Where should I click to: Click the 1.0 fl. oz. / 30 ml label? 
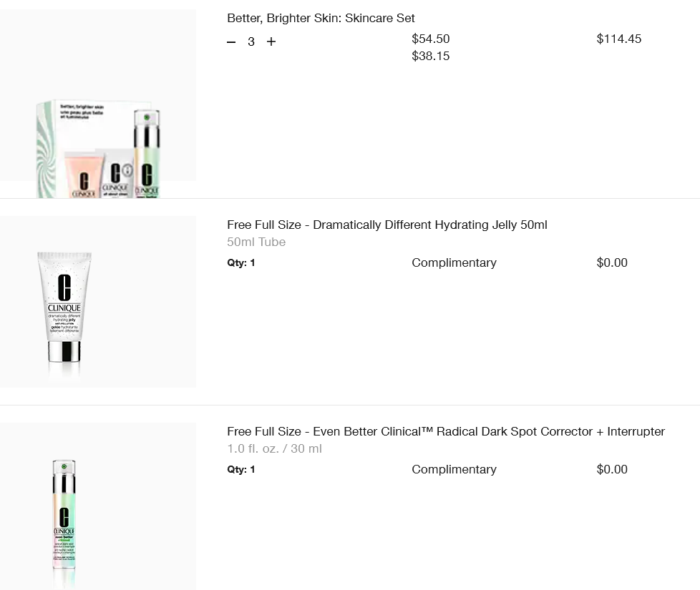274,448
